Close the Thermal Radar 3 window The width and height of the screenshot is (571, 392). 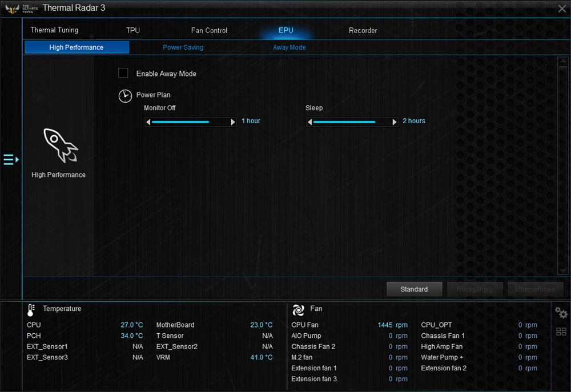562,9
